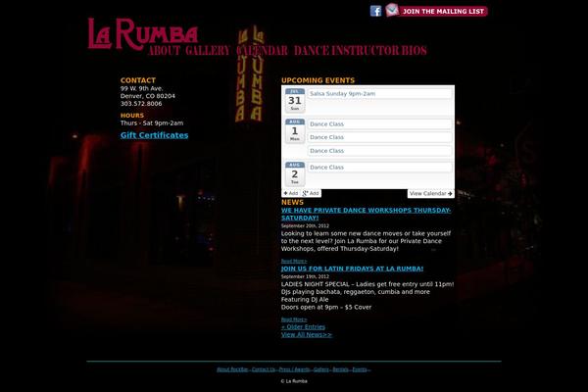This screenshot has width=588, height=392.
Task: Click the View Calendar button
Action: tap(431, 194)
